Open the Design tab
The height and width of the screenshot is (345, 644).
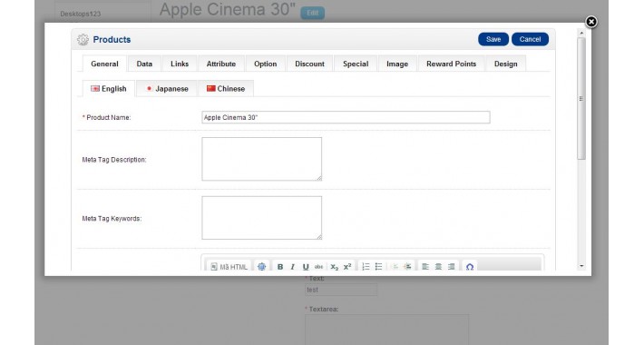[505, 64]
